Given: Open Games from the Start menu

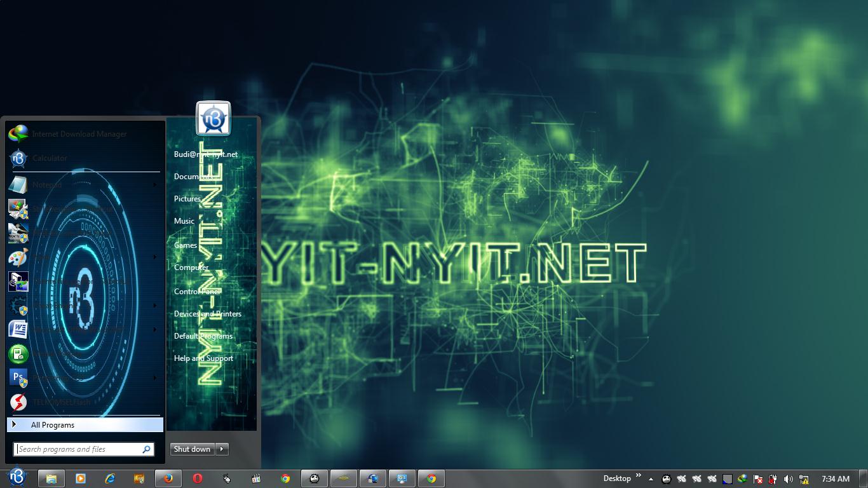Looking at the screenshot, I should (186, 245).
